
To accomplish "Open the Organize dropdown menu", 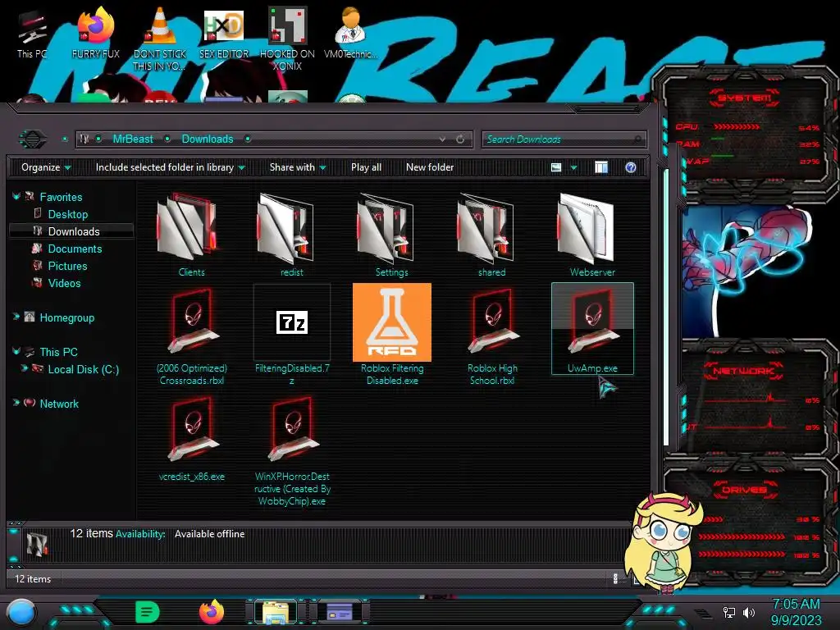I will [46, 167].
